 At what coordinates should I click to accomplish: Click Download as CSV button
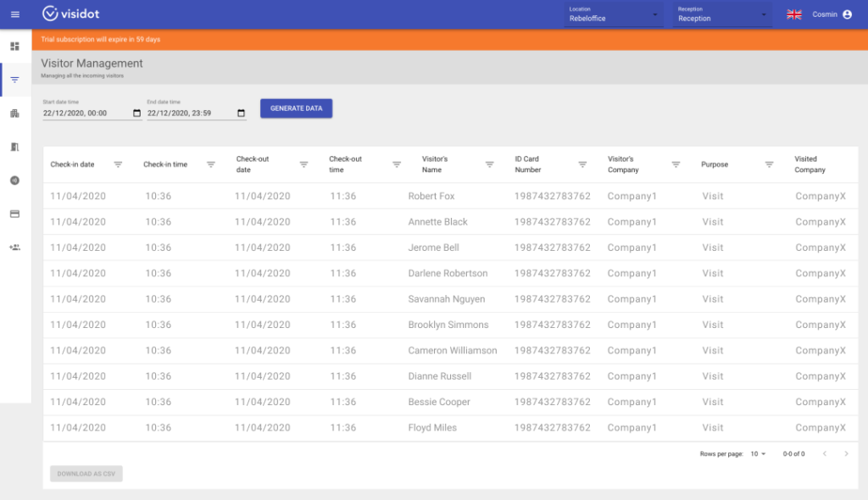coord(86,474)
